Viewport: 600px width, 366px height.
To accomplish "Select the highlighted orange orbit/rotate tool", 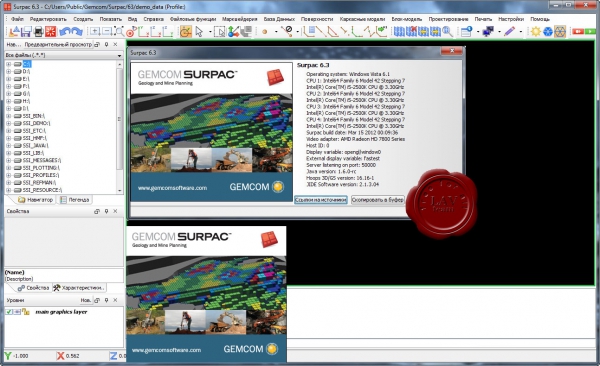I will click(x=186, y=31).
